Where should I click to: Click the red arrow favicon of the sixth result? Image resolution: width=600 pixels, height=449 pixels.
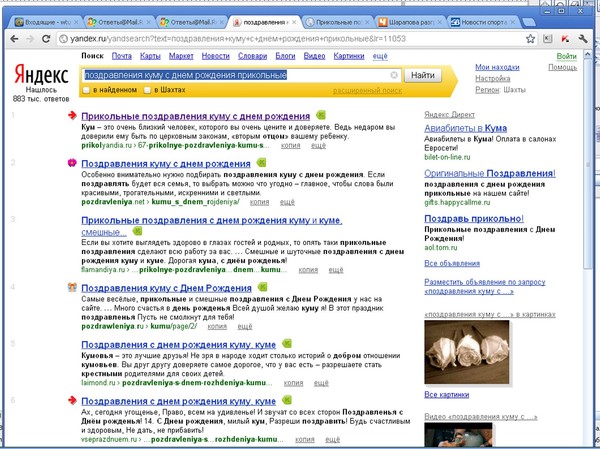(x=72, y=400)
